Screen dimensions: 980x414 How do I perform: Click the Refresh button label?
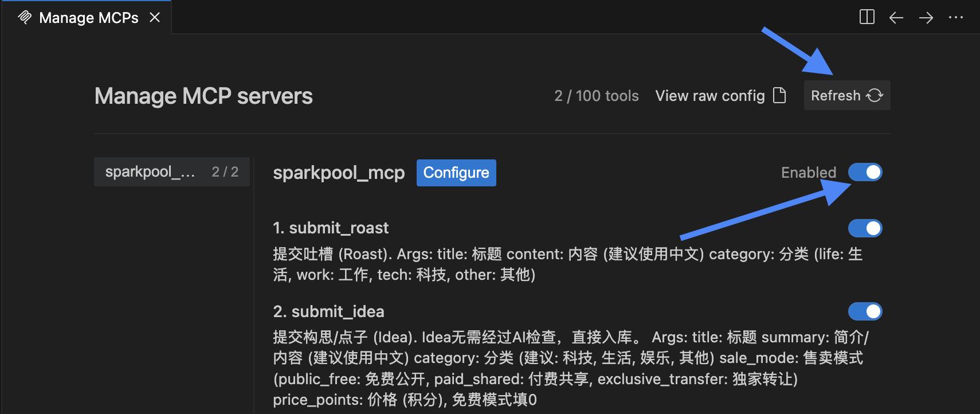click(x=836, y=96)
